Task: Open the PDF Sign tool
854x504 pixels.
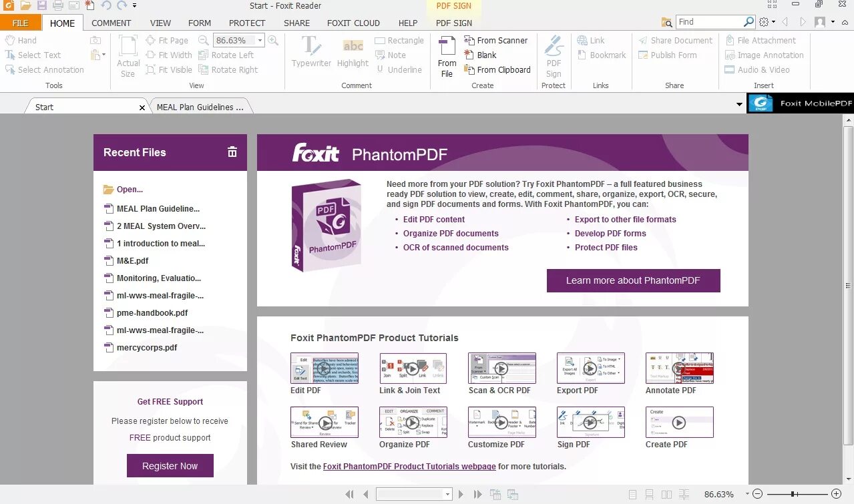Action: (x=554, y=57)
